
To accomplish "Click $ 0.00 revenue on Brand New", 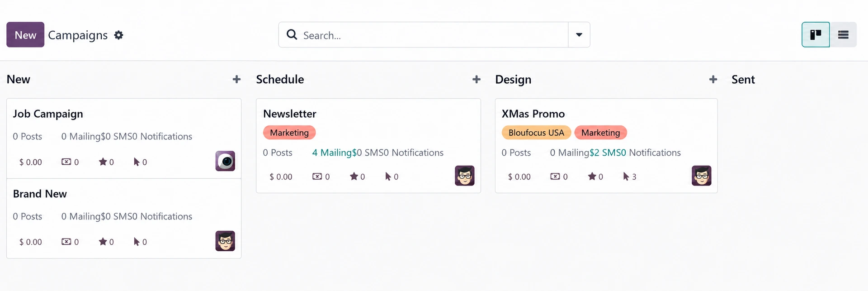I will 30,242.
